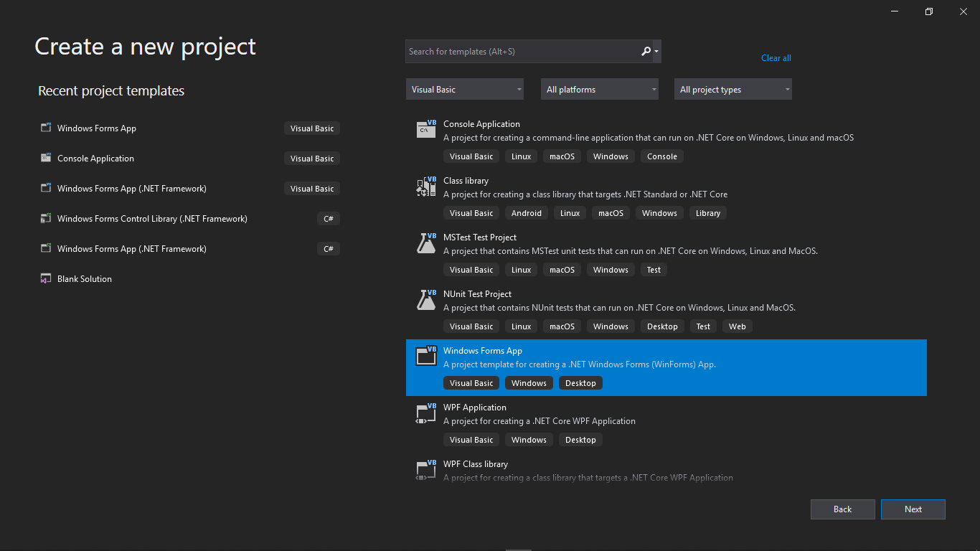Image resolution: width=980 pixels, height=551 pixels.
Task: Select the Class library template title
Action: 466,181
